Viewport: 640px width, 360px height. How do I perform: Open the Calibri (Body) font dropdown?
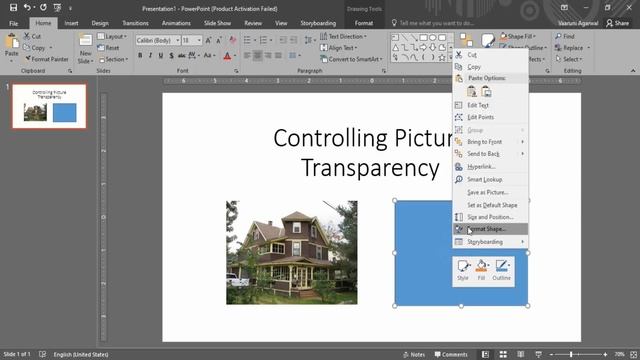tap(178, 40)
